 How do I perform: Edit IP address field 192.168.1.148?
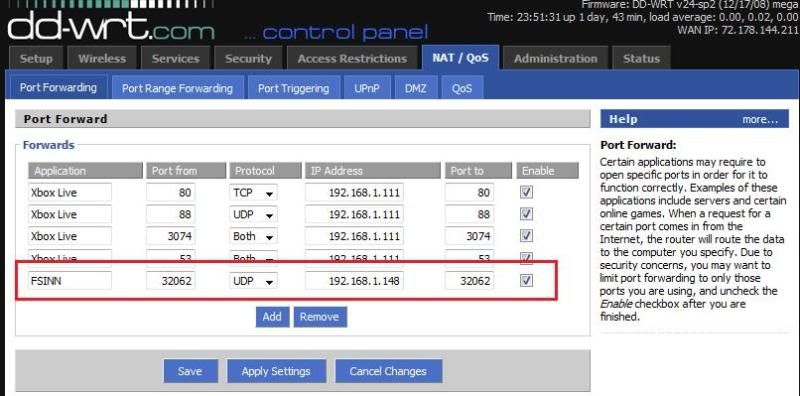coord(355,281)
